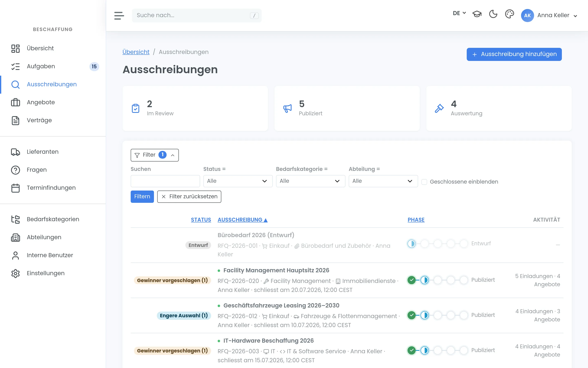Click the Verträge document icon
The height and width of the screenshot is (368, 588).
pyautogui.click(x=16, y=120)
